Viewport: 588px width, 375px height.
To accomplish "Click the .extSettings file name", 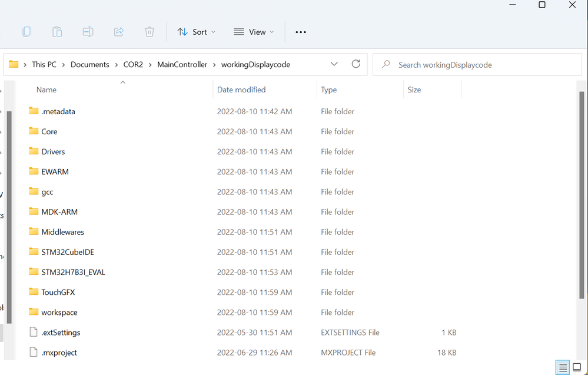I will point(61,333).
